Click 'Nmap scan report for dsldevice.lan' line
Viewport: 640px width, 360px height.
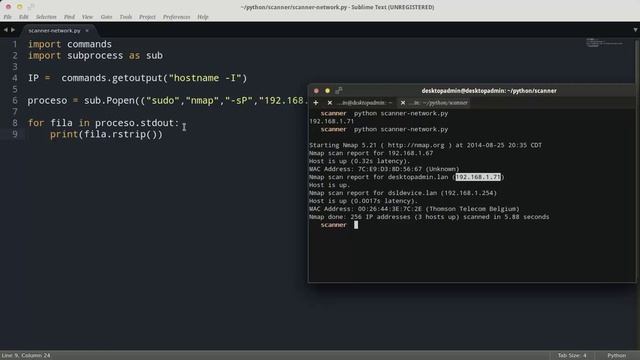coord(403,193)
